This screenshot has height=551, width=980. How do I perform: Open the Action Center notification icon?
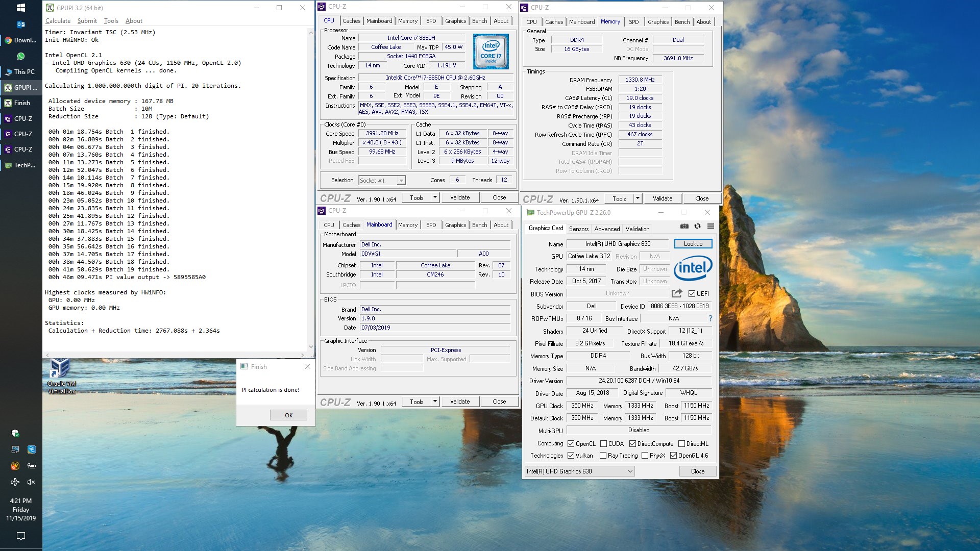click(x=21, y=536)
